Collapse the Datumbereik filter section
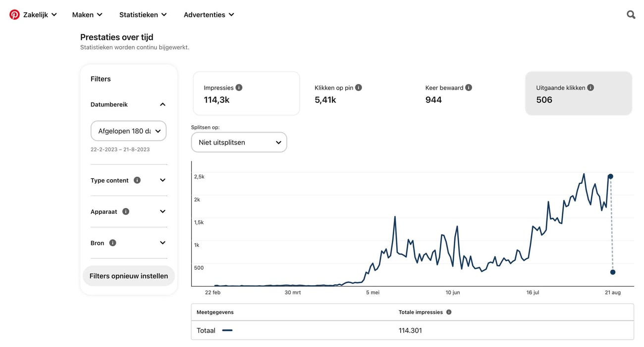The width and height of the screenshot is (644, 347). coord(162,104)
